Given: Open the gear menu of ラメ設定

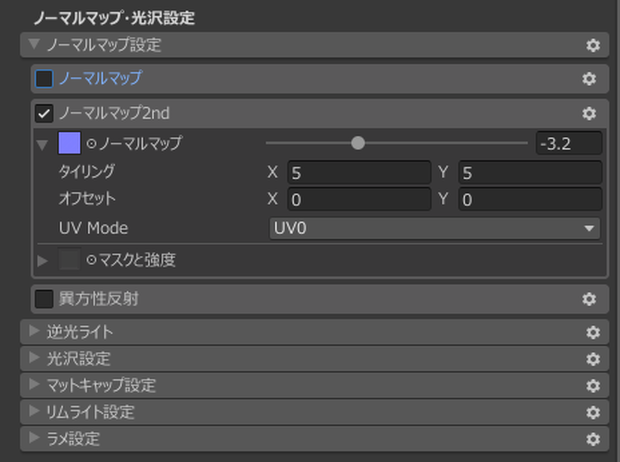Looking at the screenshot, I should tap(593, 439).
